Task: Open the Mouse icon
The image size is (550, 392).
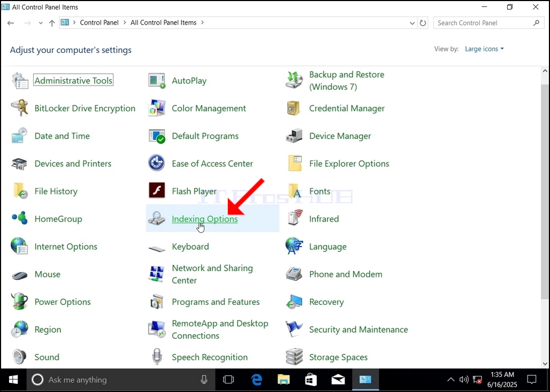Action: [x=20, y=275]
